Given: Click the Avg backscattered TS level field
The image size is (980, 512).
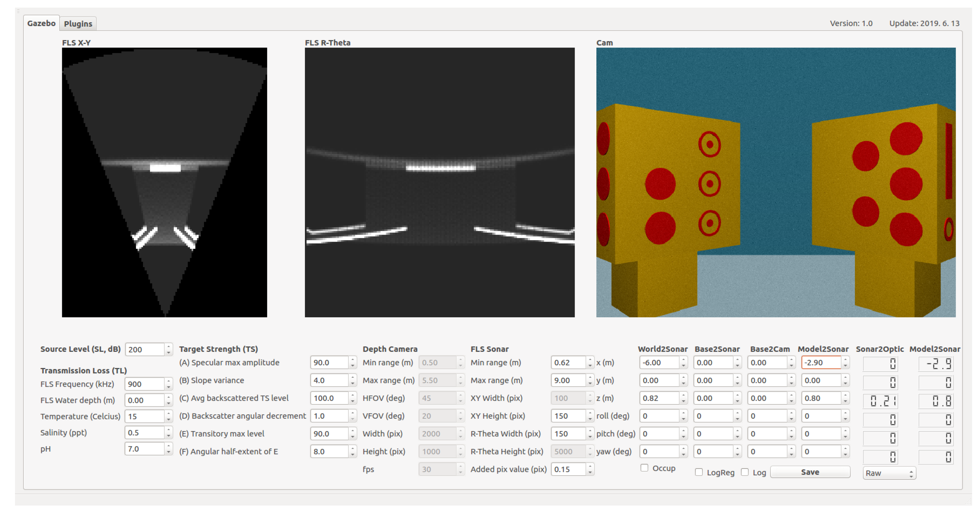Looking at the screenshot, I should click(x=330, y=398).
